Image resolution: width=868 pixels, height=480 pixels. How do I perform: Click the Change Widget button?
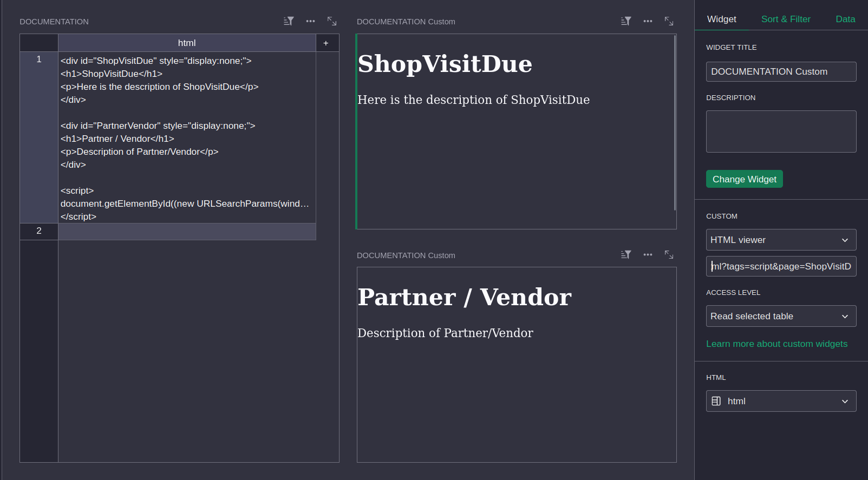pos(745,179)
